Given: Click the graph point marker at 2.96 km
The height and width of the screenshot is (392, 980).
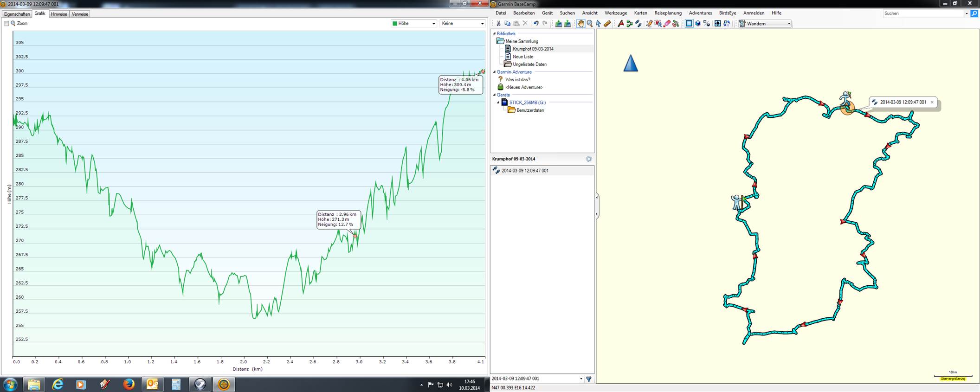Looking at the screenshot, I should pos(355,236).
